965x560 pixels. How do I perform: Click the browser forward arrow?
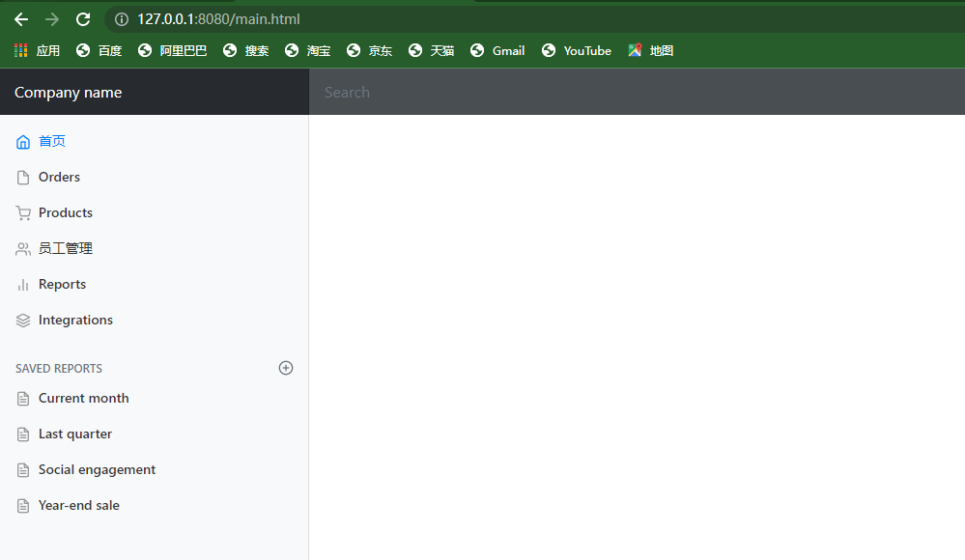[52, 19]
